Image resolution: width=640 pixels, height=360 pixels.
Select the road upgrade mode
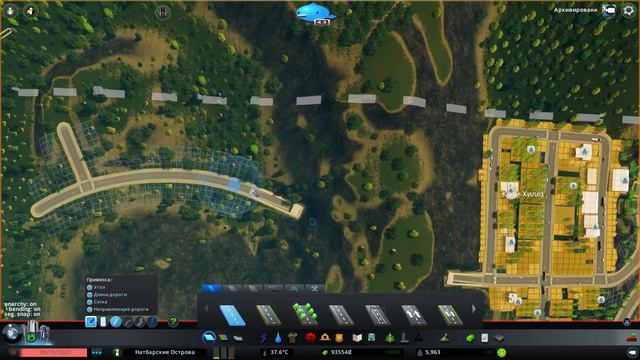click(x=152, y=322)
